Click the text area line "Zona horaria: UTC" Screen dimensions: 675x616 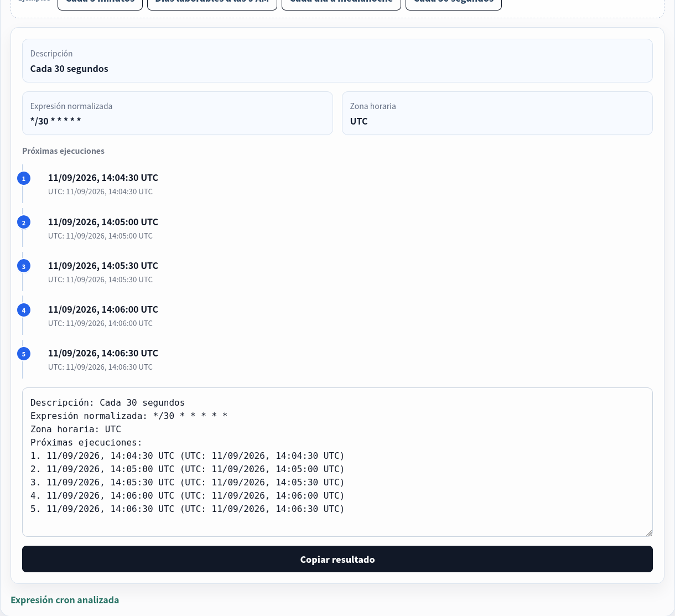(76, 429)
